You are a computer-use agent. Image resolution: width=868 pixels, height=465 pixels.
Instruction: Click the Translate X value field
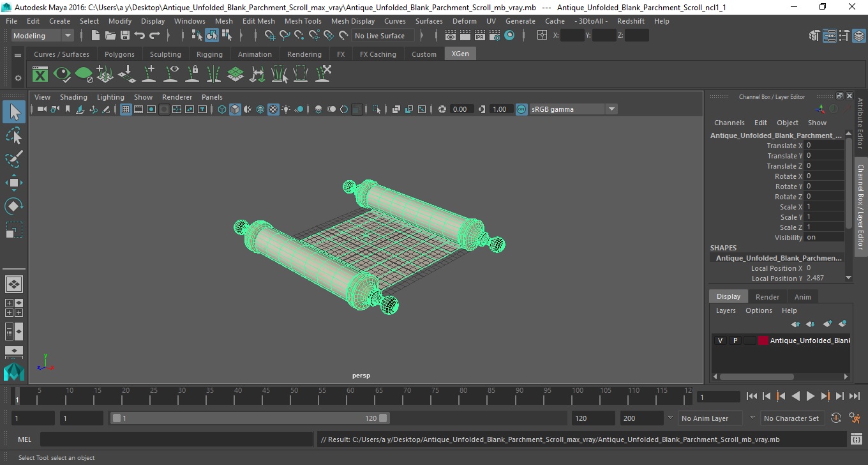[x=825, y=146]
